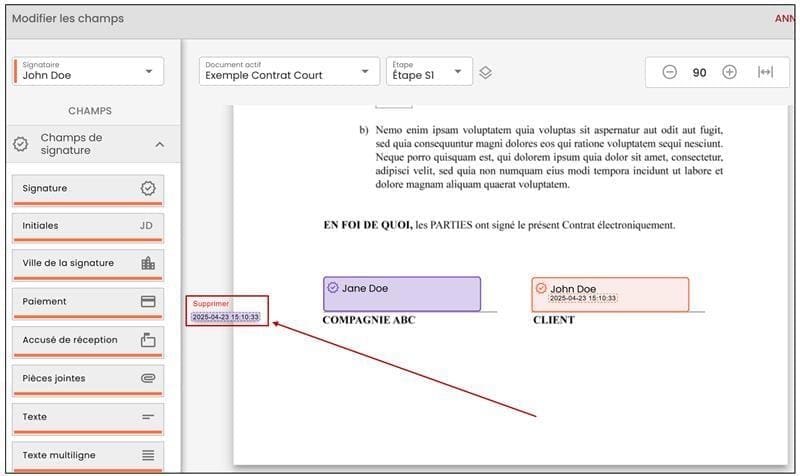Viewport: 800px width, 476px height.
Task: Select John Doe signature field on document
Action: pyautogui.click(x=610, y=290)
